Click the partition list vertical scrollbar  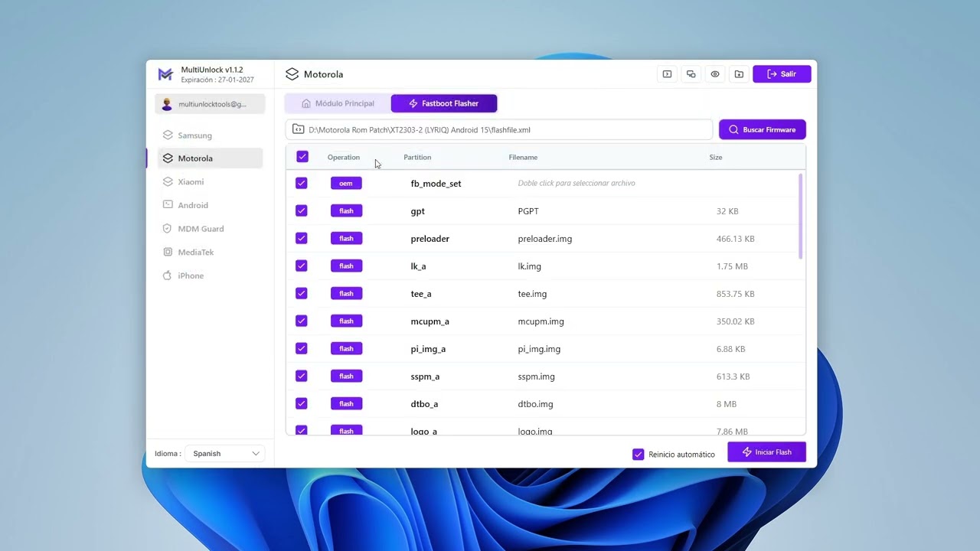pos(801,216)
